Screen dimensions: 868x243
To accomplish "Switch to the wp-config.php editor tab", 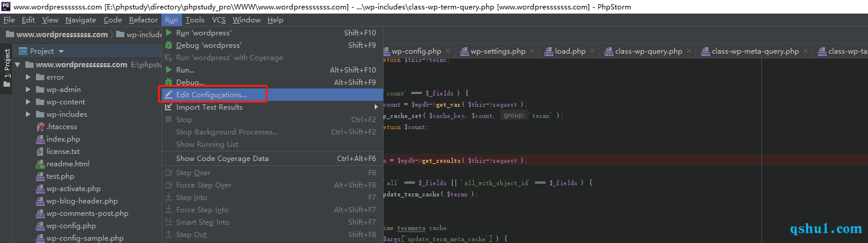I will (x=418, y=51).
